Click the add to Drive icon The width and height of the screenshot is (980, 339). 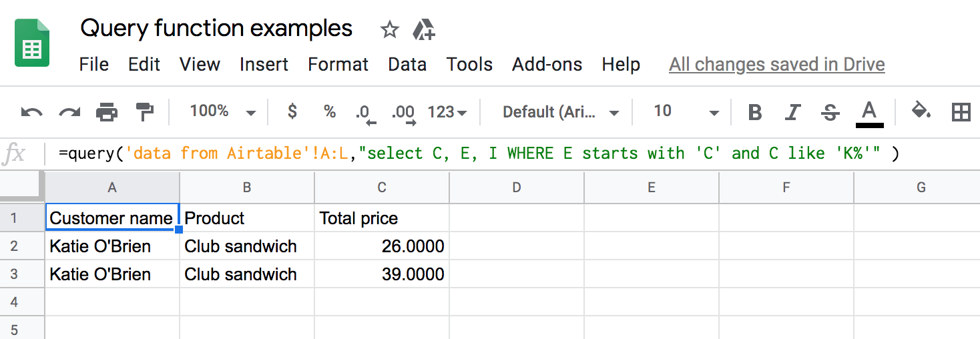pyautogui.click(x=423, y=29)
